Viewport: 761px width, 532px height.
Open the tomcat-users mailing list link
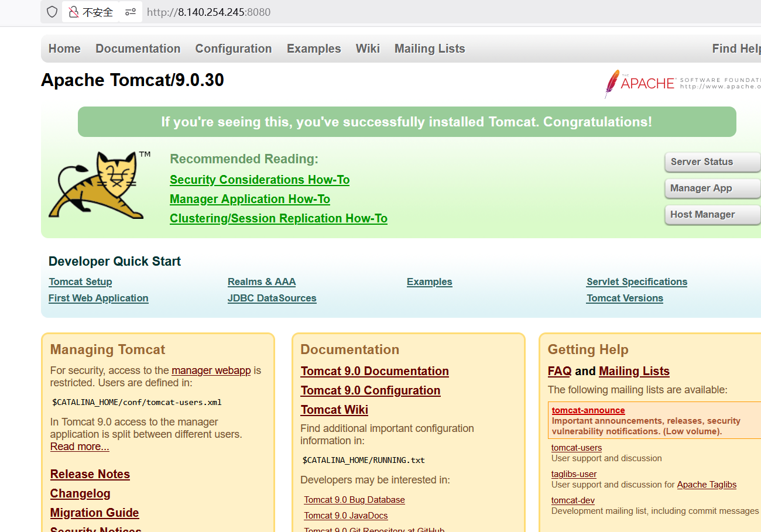[577, 448]
